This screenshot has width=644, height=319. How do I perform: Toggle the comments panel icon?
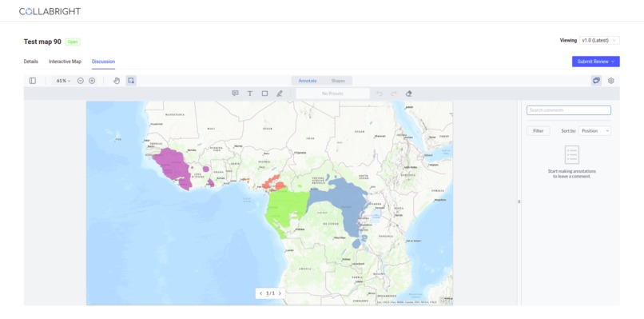[596, 81]
